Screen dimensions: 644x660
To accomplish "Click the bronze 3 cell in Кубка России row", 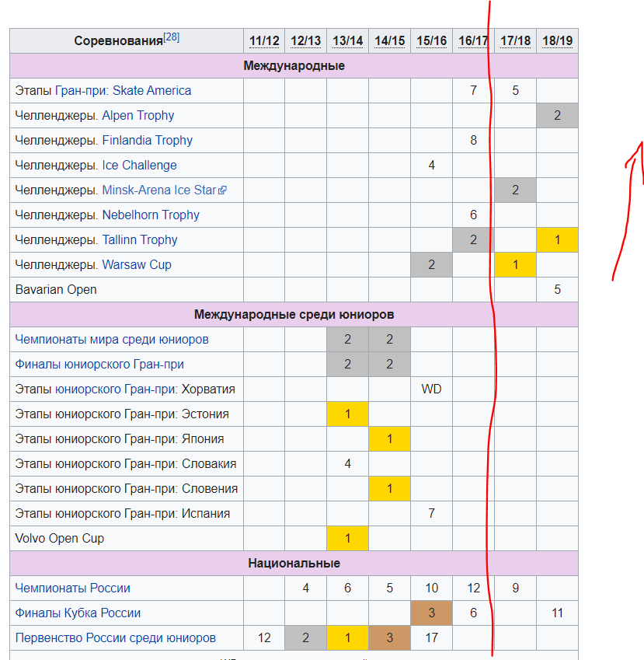I will (x=432, y=613).
